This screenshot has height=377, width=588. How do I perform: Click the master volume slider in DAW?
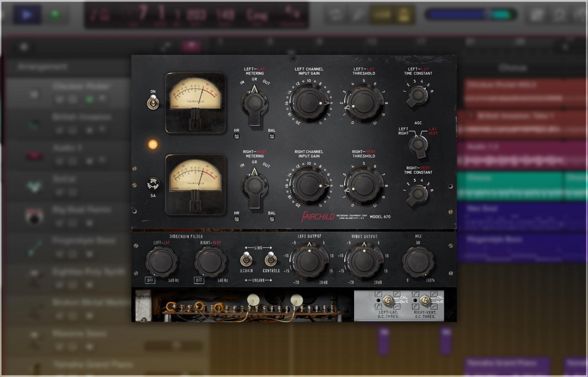(x=471, y=14)
